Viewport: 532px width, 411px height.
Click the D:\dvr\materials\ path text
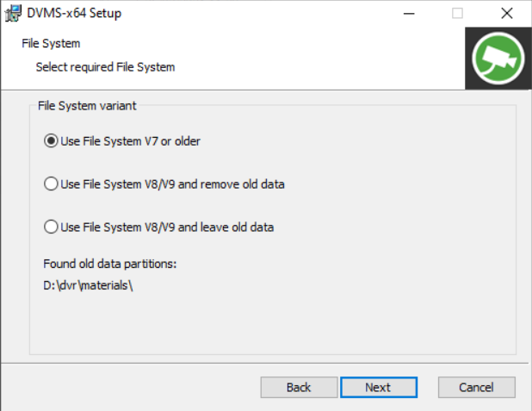click(89, 286)
